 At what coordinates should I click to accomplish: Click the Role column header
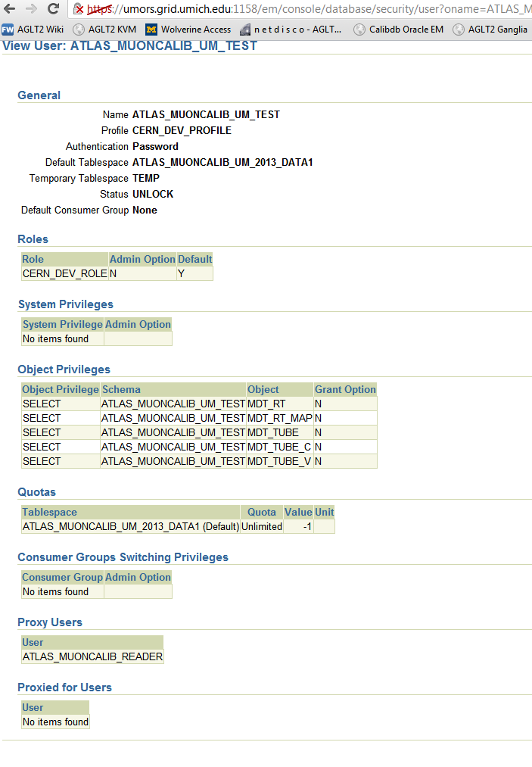(x=64, y=259)
